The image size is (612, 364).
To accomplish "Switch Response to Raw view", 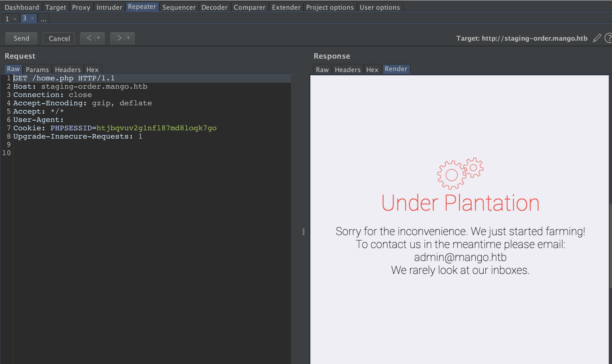I will click(x=322, y=70).
